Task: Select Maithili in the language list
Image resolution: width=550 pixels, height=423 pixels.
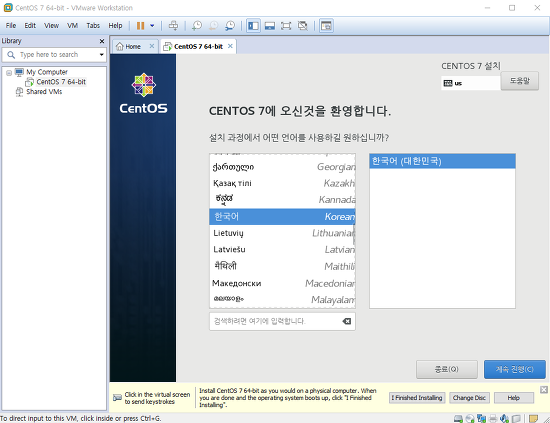Action: tap(282, 266)
